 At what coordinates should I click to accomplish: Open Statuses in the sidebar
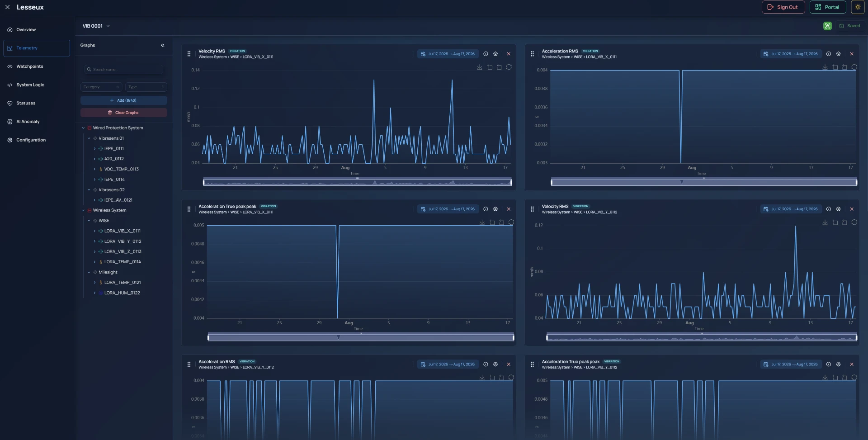pos(37,103)
